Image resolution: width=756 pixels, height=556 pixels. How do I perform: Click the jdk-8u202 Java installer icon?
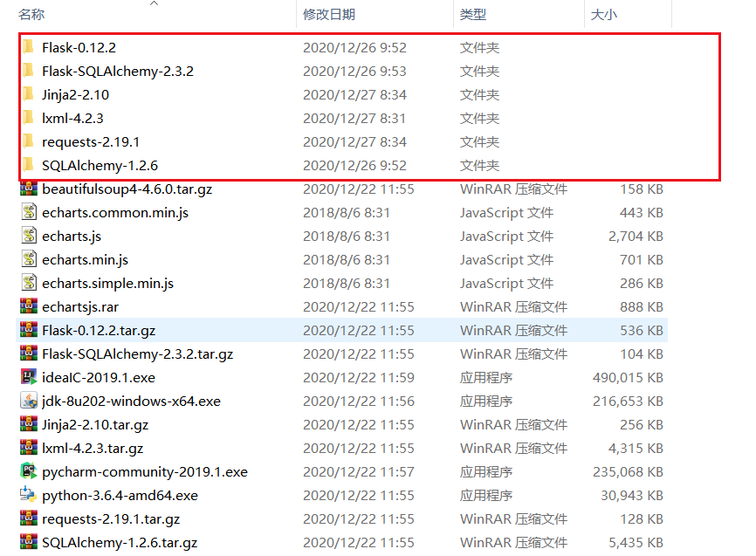(29, 401)
